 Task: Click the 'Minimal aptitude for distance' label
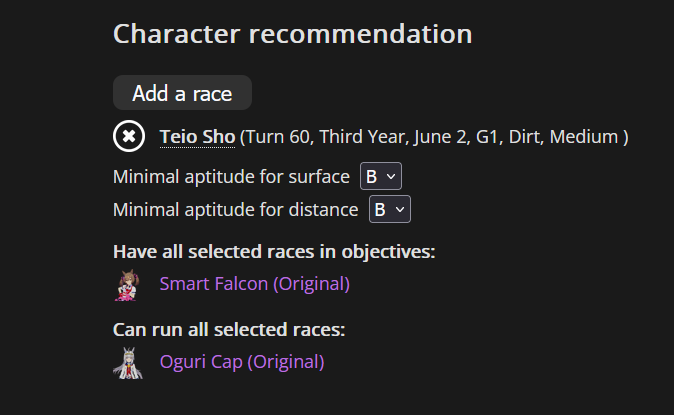(x=235, y=210)
